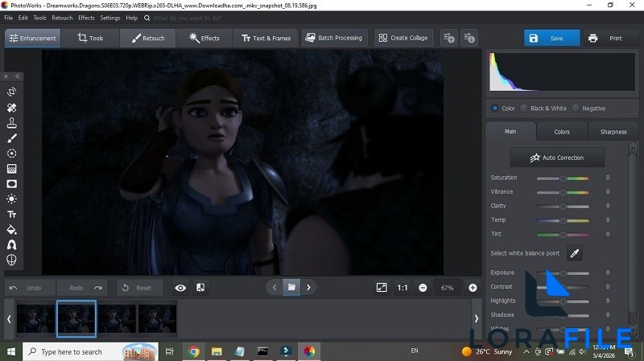Select the vignette tool
This screenshot has width=644, height=361.
(11, 184)
